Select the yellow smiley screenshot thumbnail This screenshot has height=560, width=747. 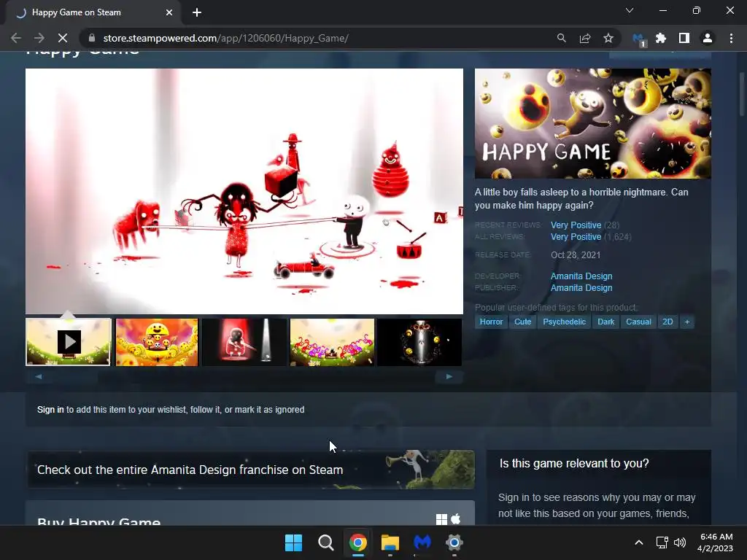157,342
